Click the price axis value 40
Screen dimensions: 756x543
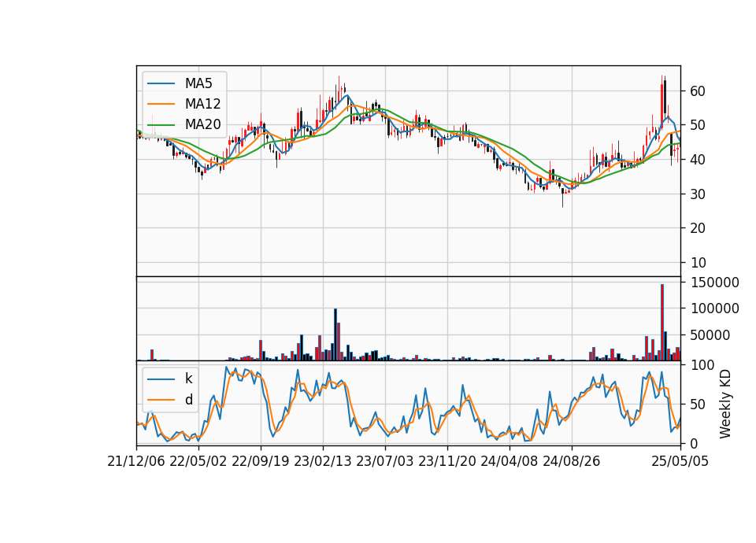pos(698,160)
